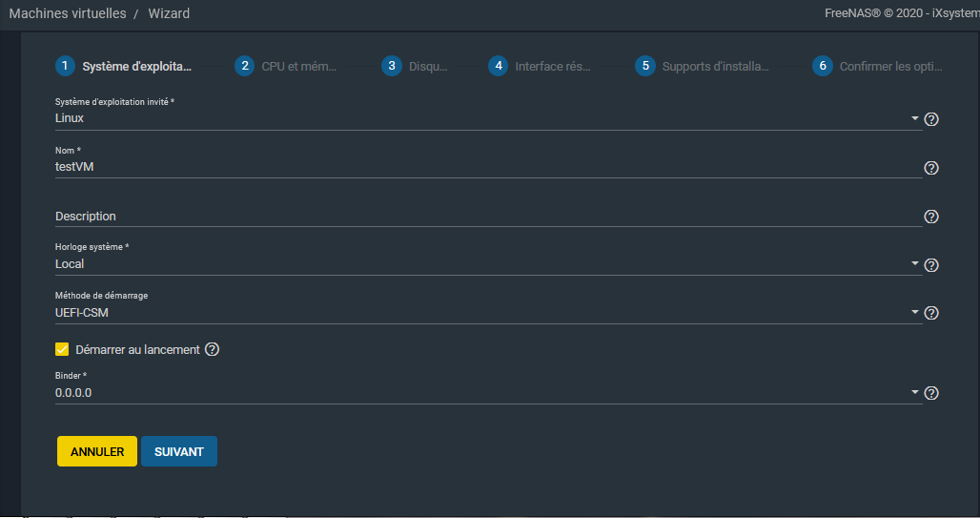Show help for Horloge système
Image resolution: width=980 pixels, height=518 pixels.
931,265
